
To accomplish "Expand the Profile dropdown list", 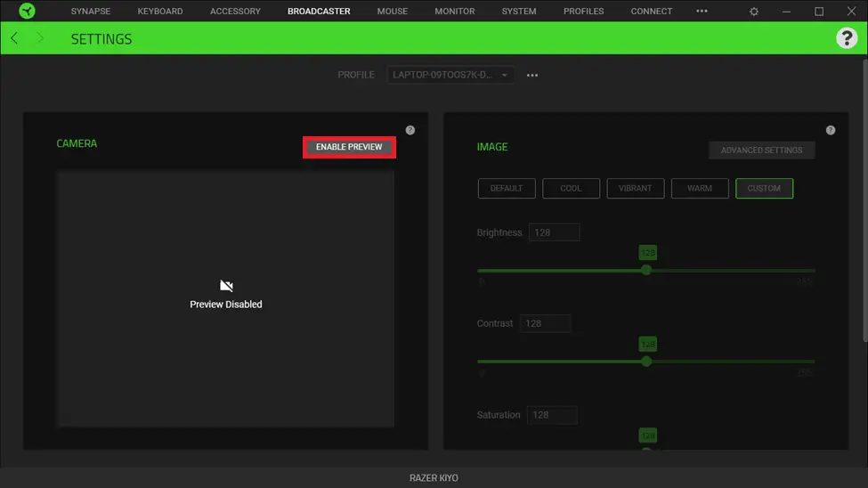I will (x=451, y=76).
